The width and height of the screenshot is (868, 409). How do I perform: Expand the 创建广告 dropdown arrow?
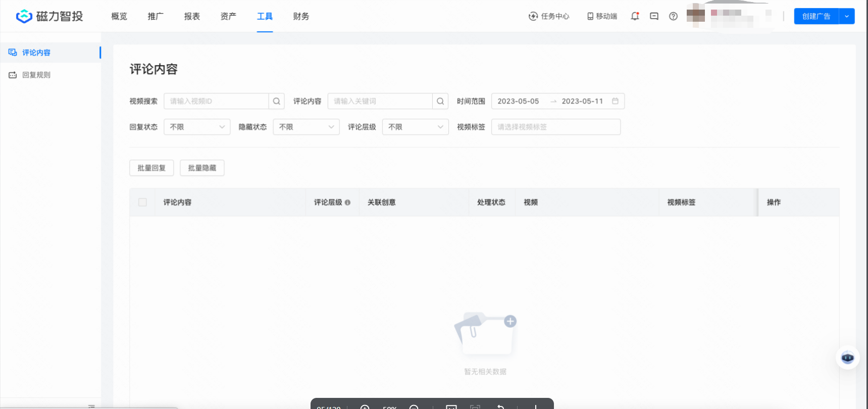point(847,16)
